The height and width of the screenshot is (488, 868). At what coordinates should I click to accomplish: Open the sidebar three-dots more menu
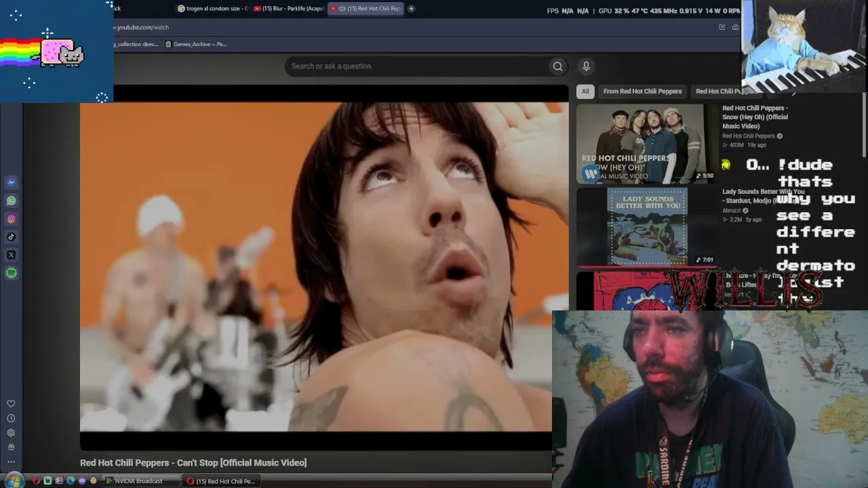point(11,462)
